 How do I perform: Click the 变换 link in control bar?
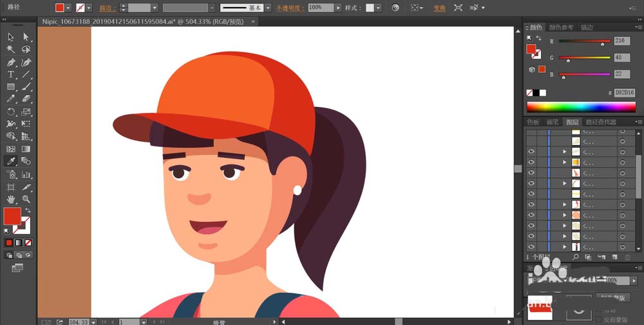pyautogui.click(x=439, y=8)
